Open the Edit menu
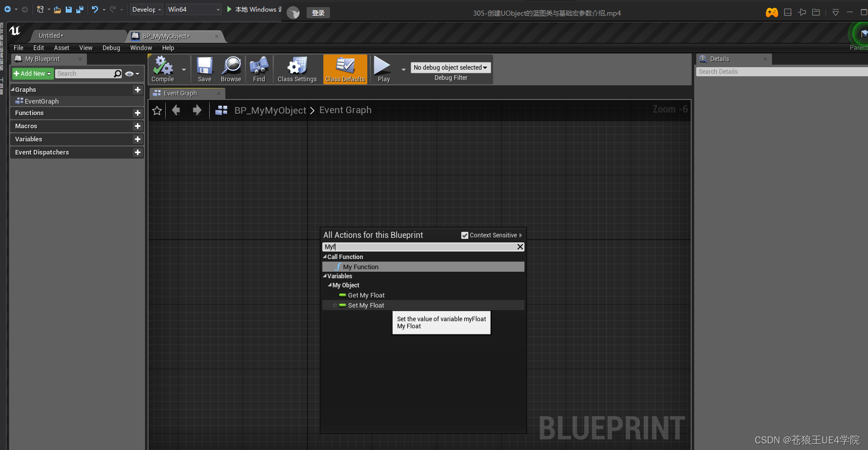The width and height of the screenshot is (868, 450). [38, 48]
